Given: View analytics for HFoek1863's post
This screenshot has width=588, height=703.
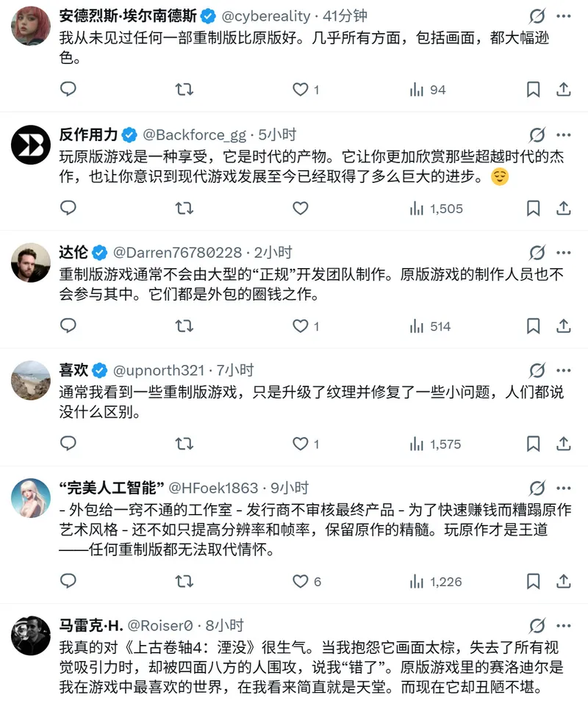Looking at the screenshot, I should pyautogui.click(x=425, y=581).
